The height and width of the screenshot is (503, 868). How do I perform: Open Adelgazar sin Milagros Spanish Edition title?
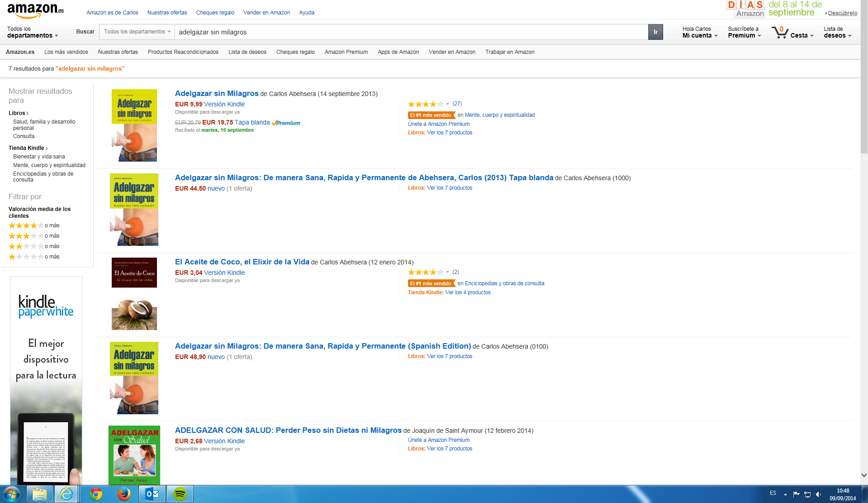pyautogui.click(x=323, y=346)
